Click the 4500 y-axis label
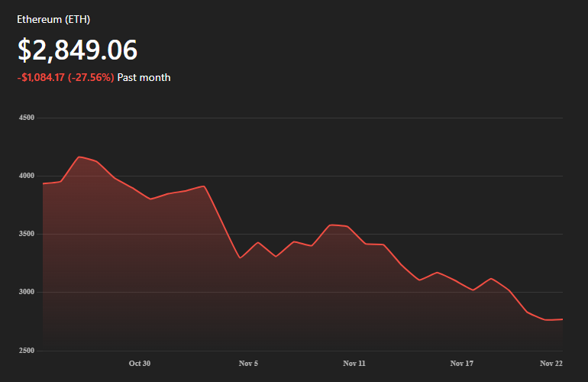Screen dimensions: 588x382 (27, 118)
